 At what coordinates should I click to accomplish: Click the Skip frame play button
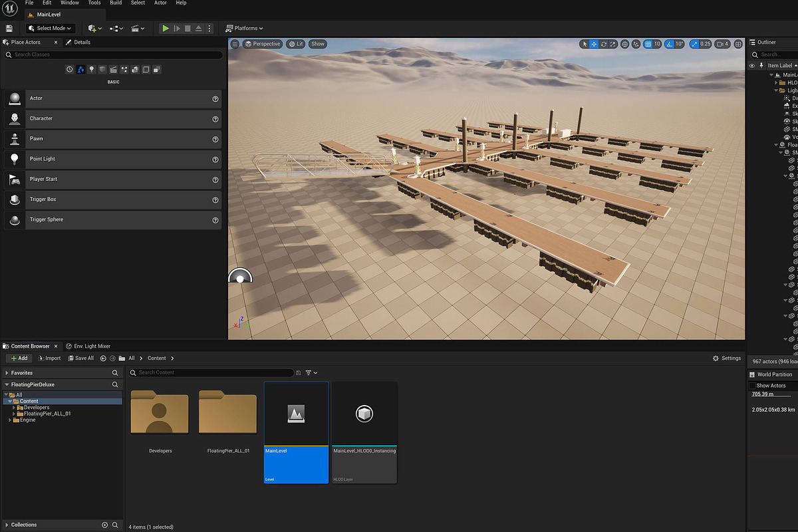(177, 29)
